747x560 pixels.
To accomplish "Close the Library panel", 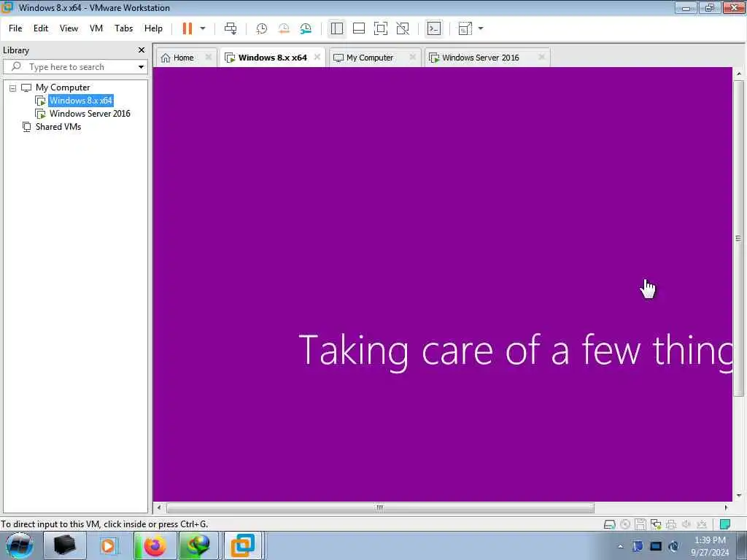I will pos(141,50).
